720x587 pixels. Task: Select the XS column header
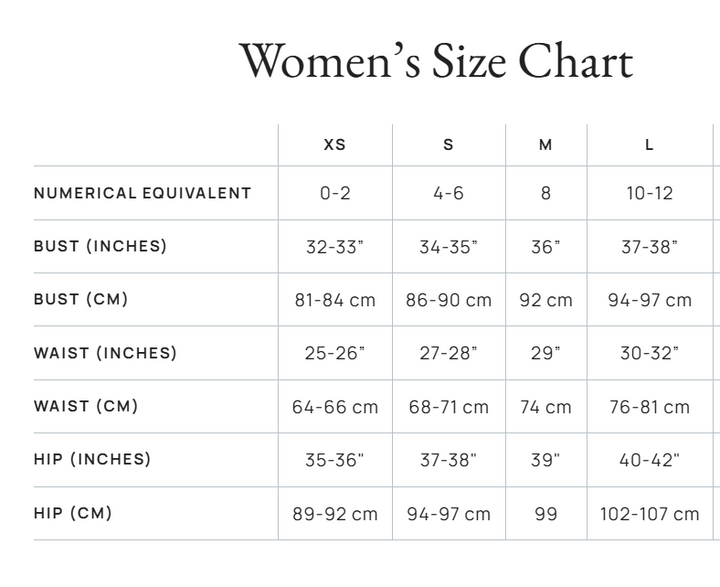point(335,145)
